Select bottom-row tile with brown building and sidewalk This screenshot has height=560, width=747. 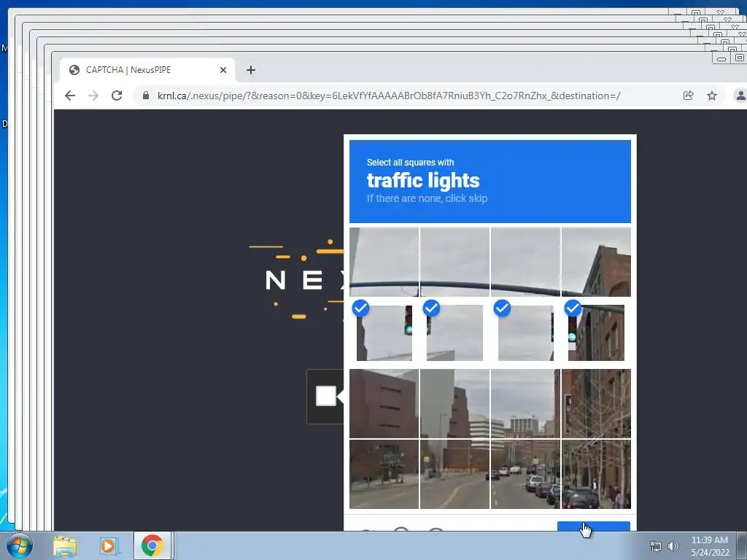click(384, 474)
